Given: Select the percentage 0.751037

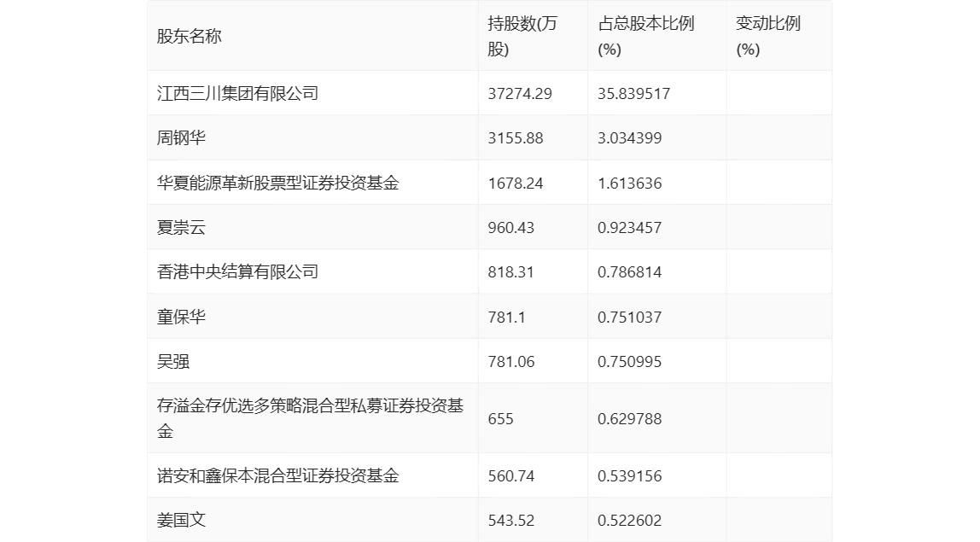Looking at the screenshot, I should (629, 317).
